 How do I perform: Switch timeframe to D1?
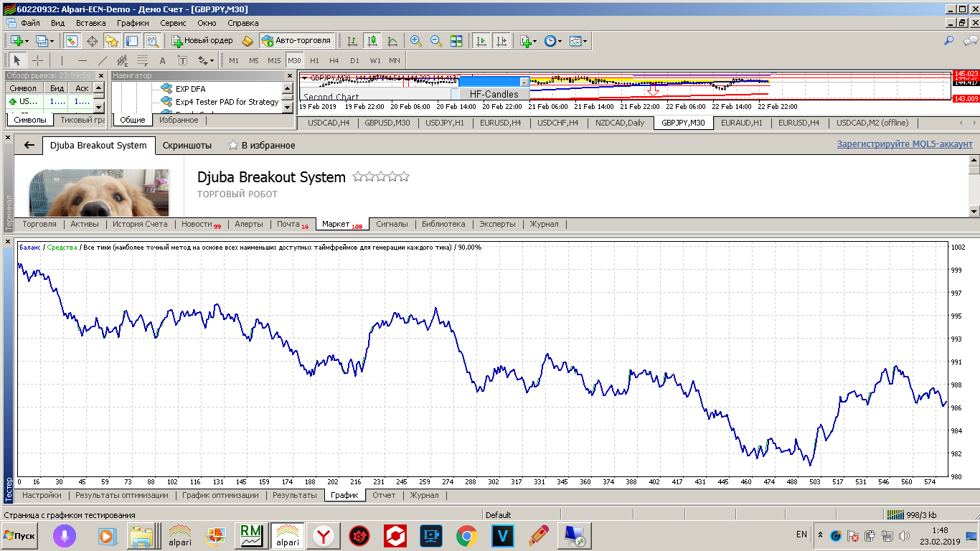[x=354, y=60]
